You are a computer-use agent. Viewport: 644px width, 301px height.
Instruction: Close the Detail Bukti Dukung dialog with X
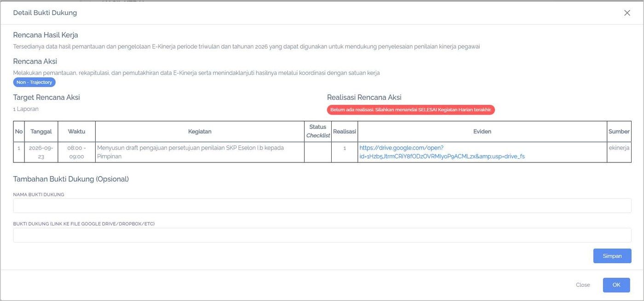pos(627,13)
